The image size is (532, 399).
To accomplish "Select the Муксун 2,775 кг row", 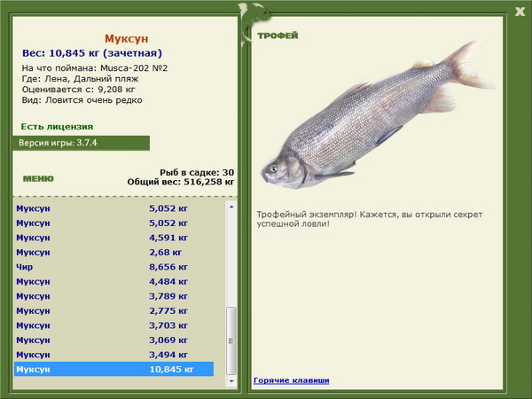I will point(114,310).
